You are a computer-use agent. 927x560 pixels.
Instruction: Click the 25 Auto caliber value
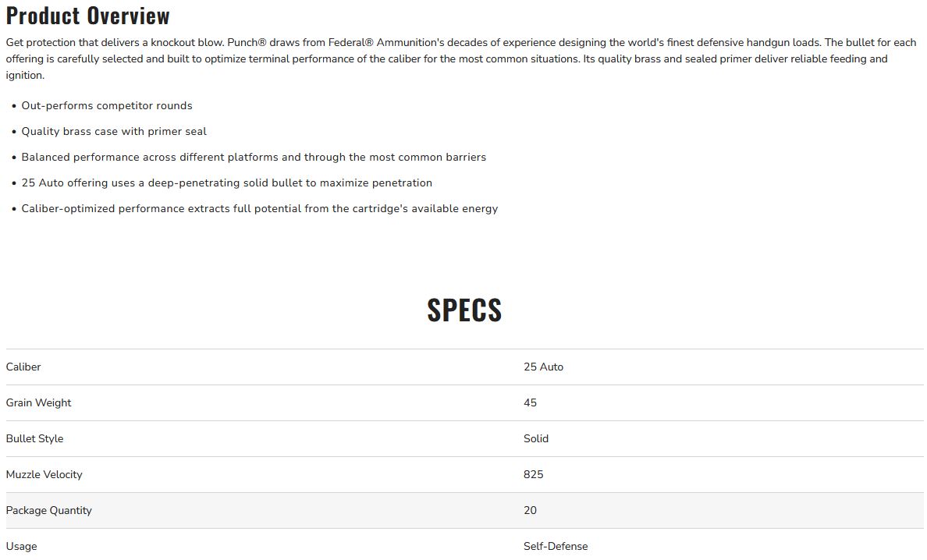coord(543,367)
